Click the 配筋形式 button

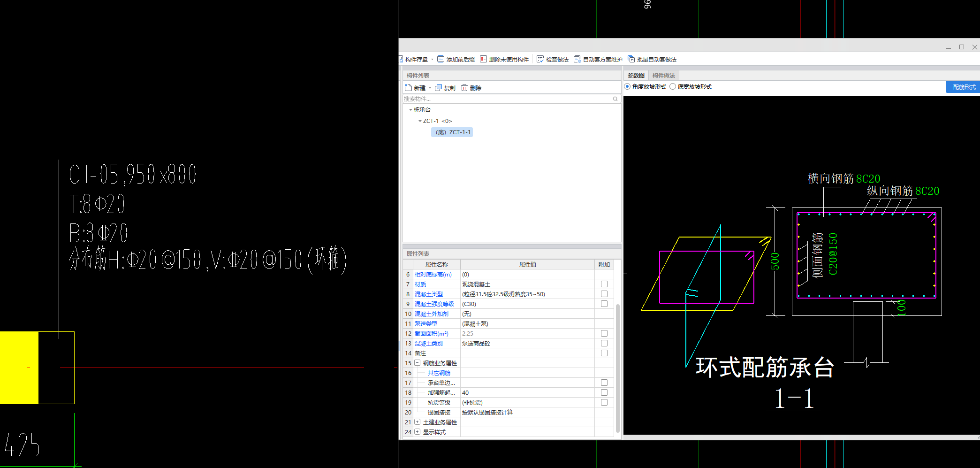click(x=964, y=87)
